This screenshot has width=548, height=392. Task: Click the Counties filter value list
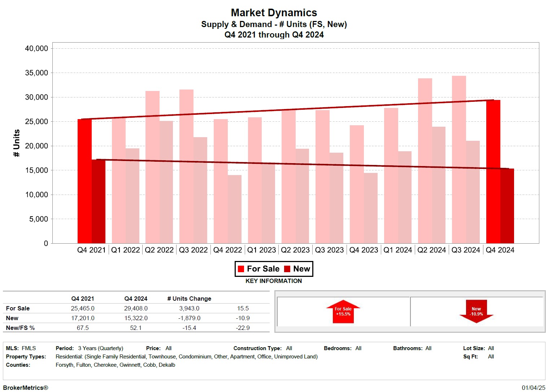click(115, 365)
